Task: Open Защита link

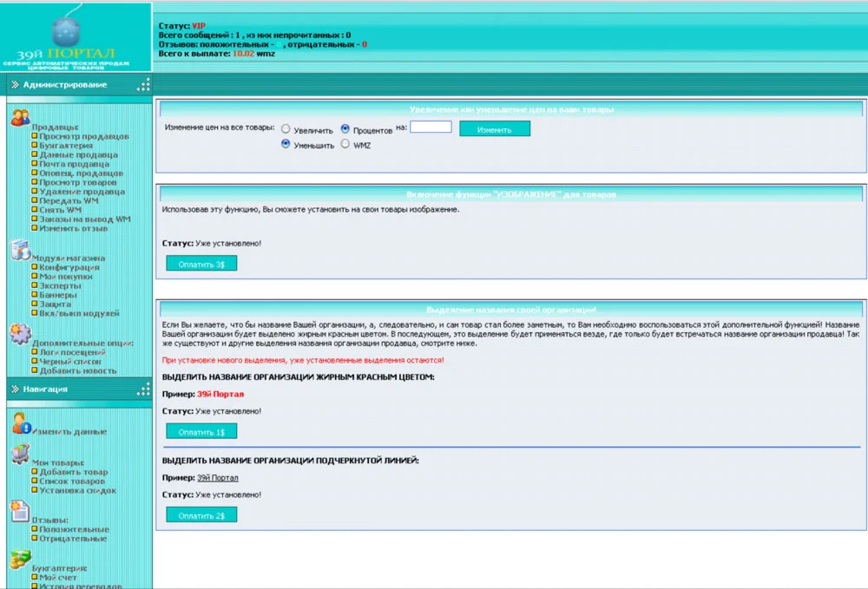Action: (55, 304)
